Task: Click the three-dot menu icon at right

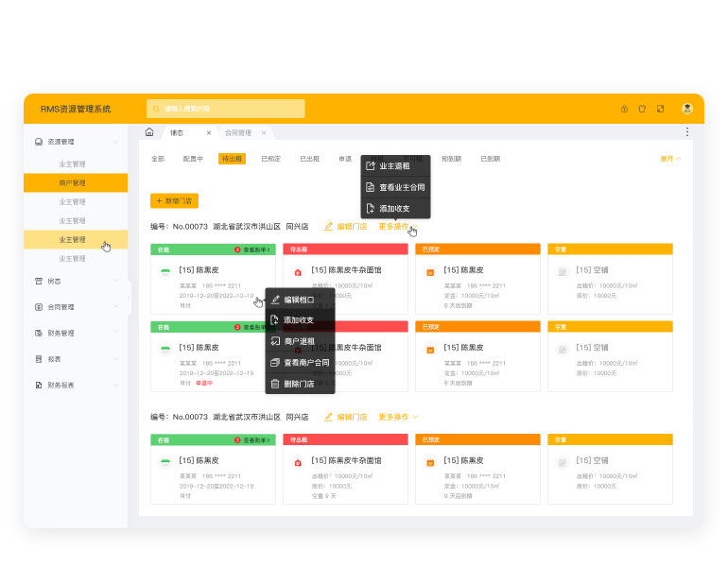Action: (x=687, y=132)
